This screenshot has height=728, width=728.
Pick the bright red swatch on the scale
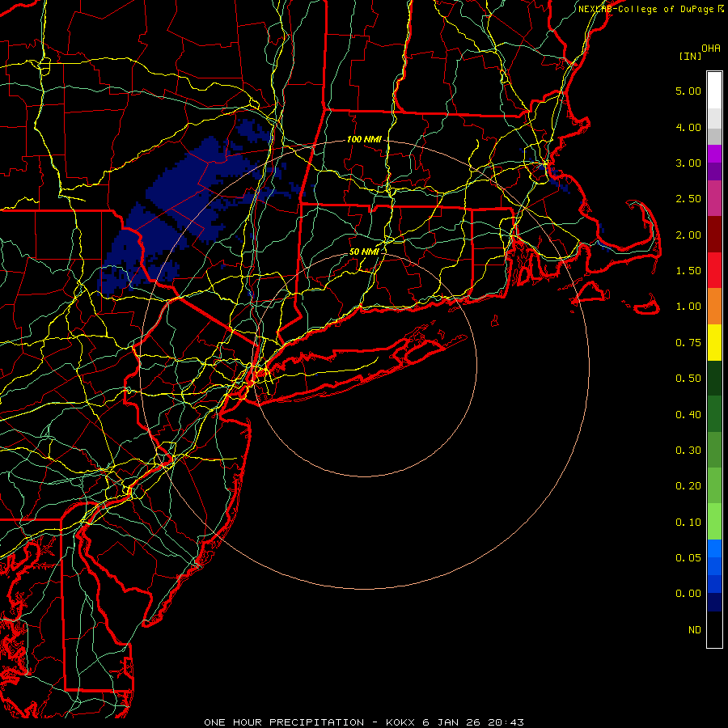click(714, 270)
